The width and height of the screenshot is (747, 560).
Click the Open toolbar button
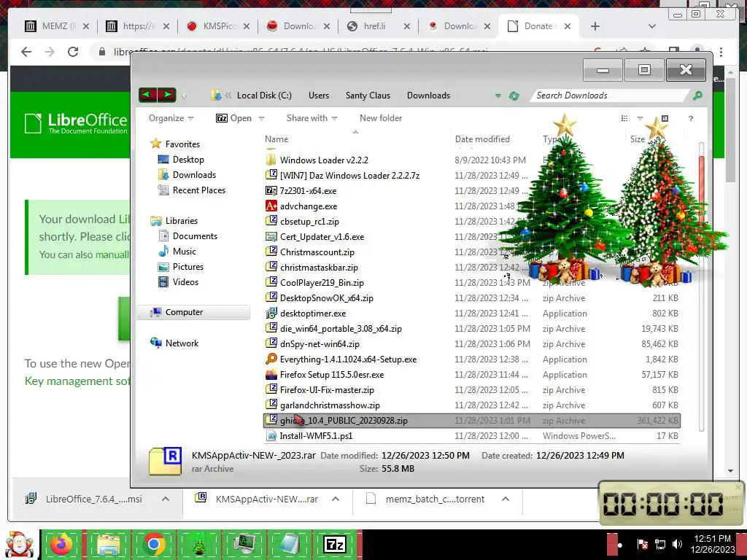click(234, 118)
